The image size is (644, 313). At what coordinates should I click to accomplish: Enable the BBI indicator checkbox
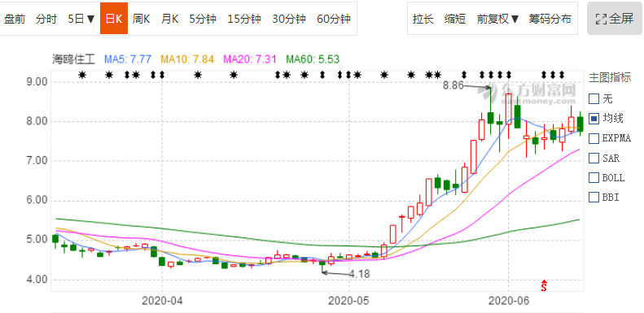594,198
